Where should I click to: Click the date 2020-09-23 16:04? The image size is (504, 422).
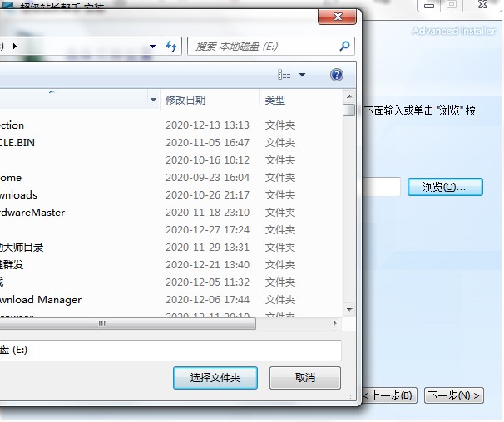[x=207, y=177]
